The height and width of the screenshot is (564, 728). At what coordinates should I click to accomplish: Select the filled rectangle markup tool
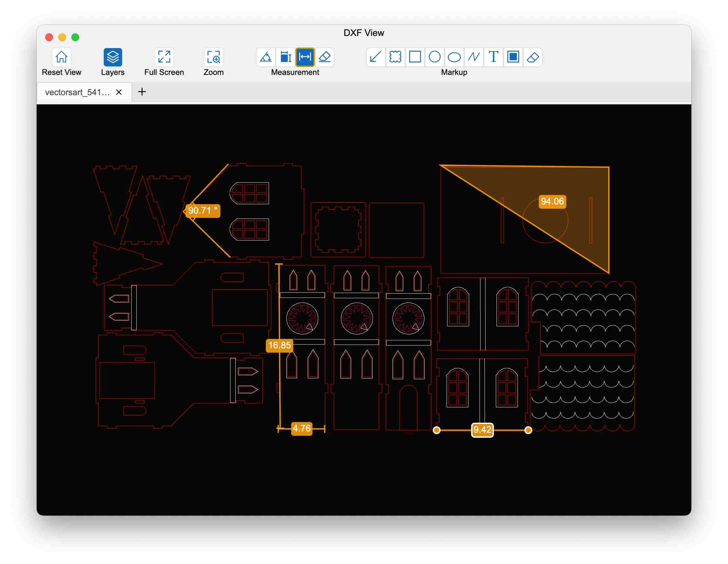click(x=513, y=57)
